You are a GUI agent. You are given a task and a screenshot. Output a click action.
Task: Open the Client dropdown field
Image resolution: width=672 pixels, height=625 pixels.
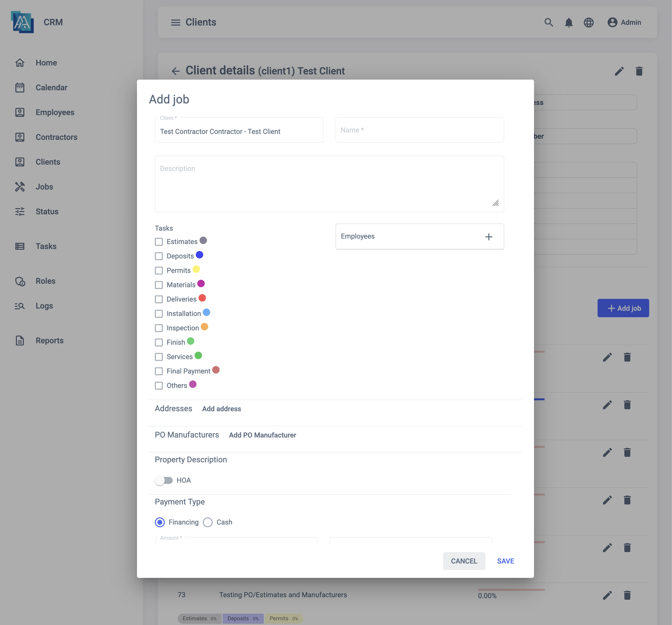pos(239,131)
